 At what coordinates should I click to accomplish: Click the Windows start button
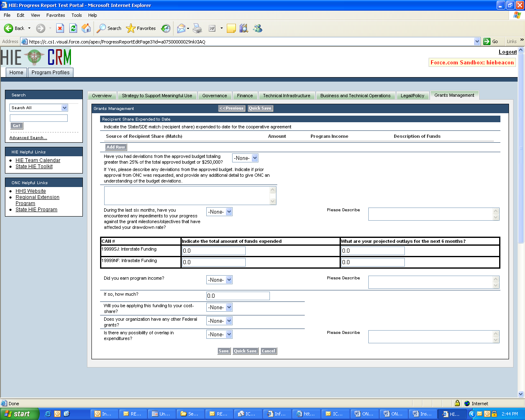pyautogui.click(x=20, y=414)
